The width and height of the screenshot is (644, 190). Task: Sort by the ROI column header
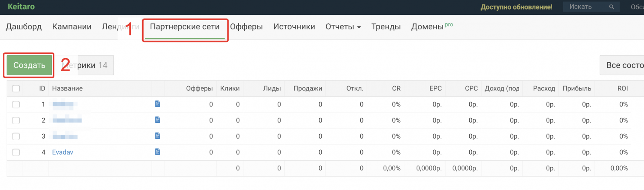(623, 88)
